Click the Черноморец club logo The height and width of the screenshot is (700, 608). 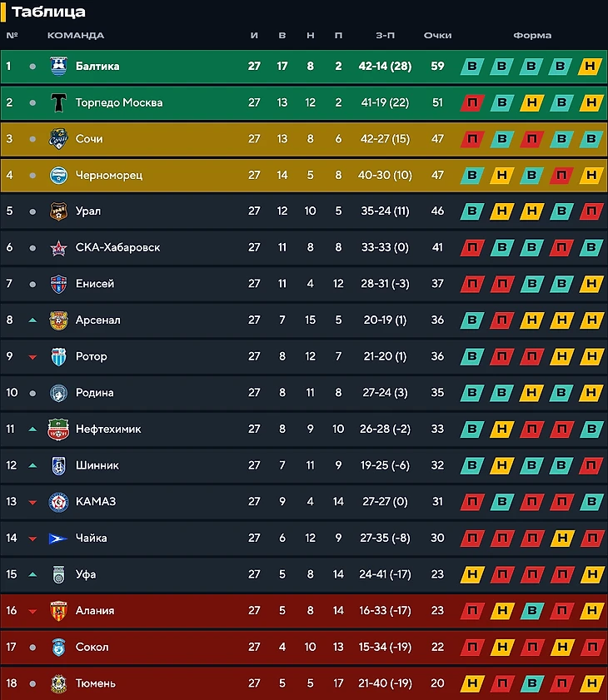(58, 175)
